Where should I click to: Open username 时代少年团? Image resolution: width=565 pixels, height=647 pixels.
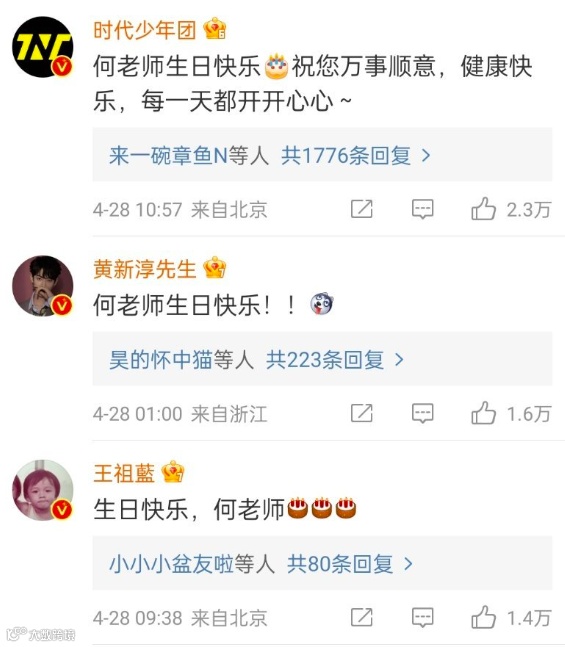point(144,30)
